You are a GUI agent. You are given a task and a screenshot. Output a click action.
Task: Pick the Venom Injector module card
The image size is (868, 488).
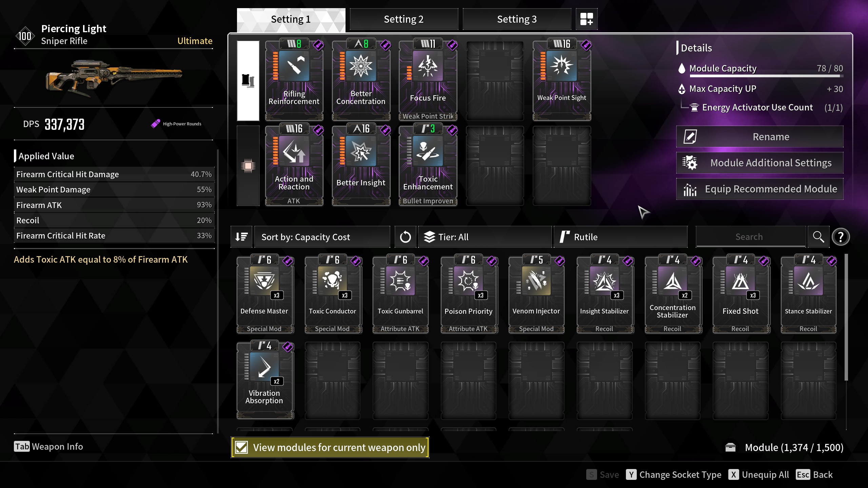click(x=536, y=294)
